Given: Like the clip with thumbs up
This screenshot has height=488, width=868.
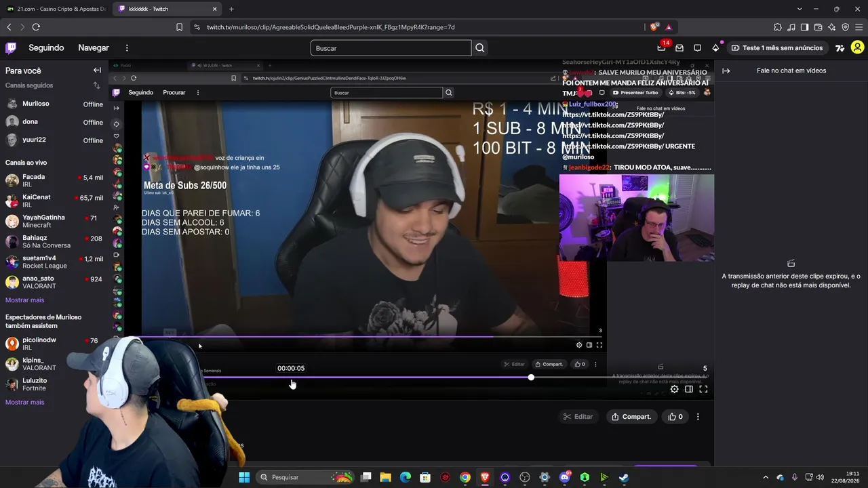Looking at the screenshot, I should (x=676, y=417).
